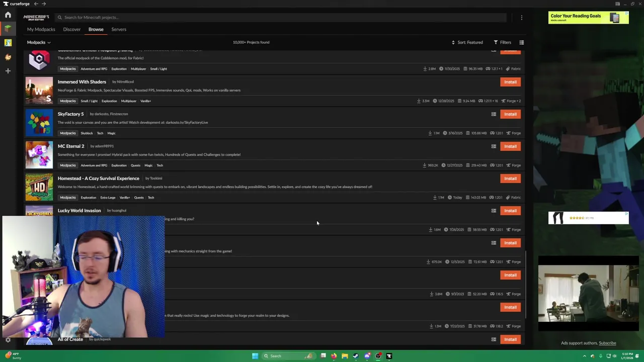Screen dimensions: 644x362
Task: Click Modpacks badge on MC Eternal 2 row
Action: click(68, 165)
